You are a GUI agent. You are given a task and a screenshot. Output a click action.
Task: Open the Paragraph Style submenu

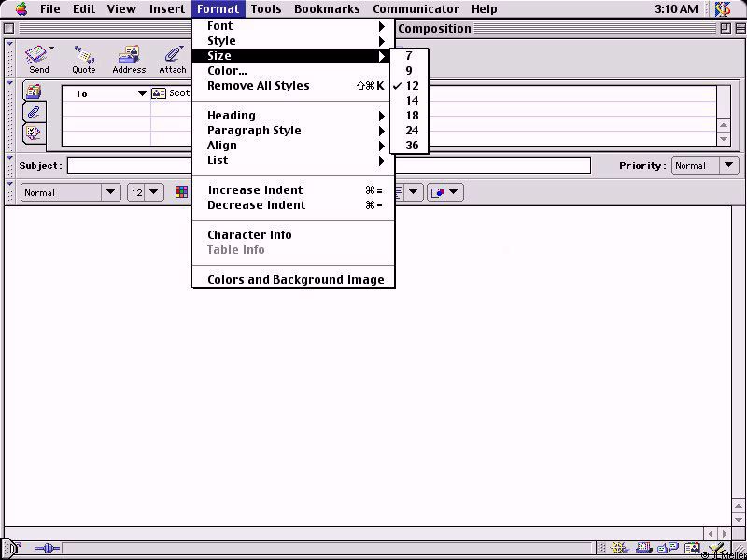point(293,131)
